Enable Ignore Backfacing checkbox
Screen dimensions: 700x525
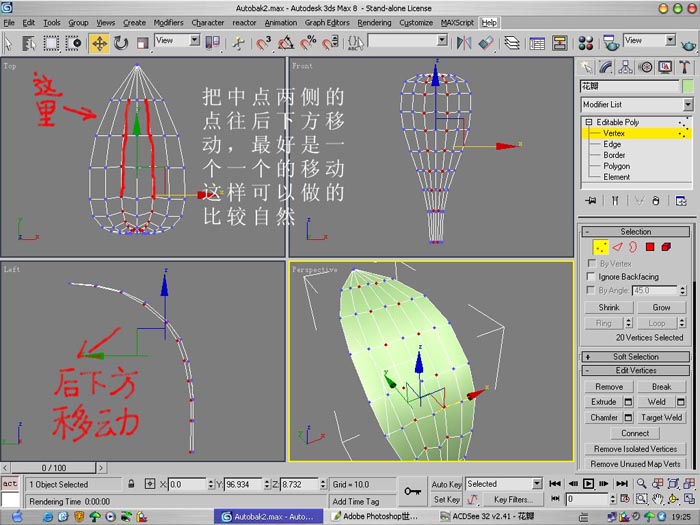coord(591,276)
